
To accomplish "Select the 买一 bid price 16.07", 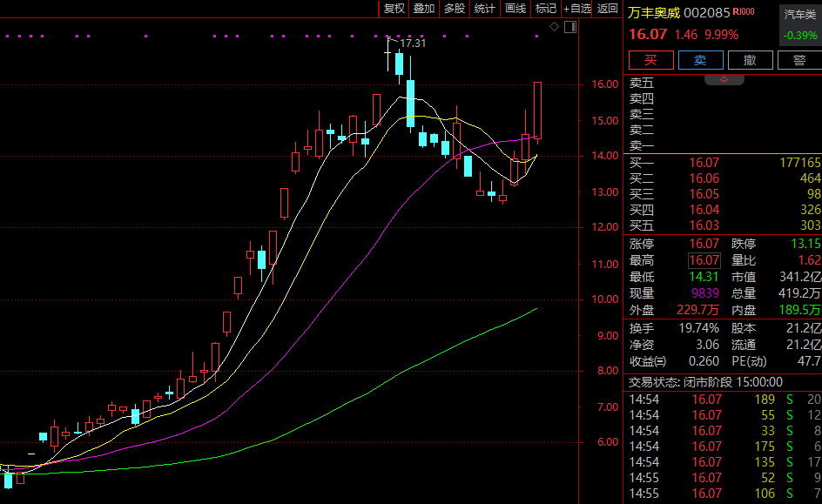I will pos(704,163).
